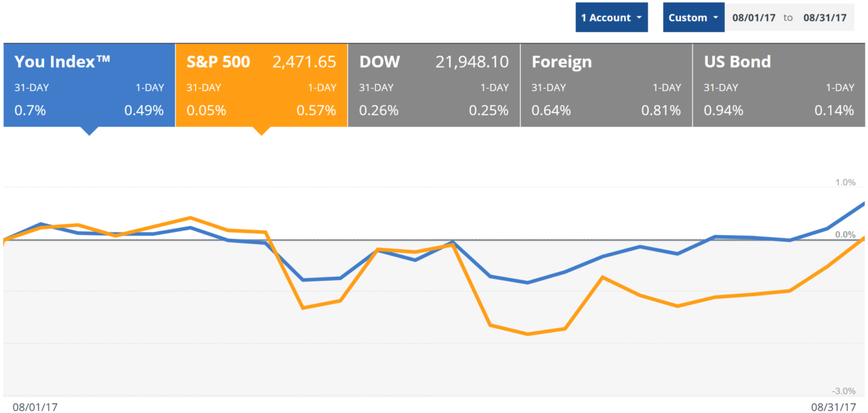This screenshot has width=868, height=413.
Task: Select the Foreign index tab
Action: pos(606,85)
